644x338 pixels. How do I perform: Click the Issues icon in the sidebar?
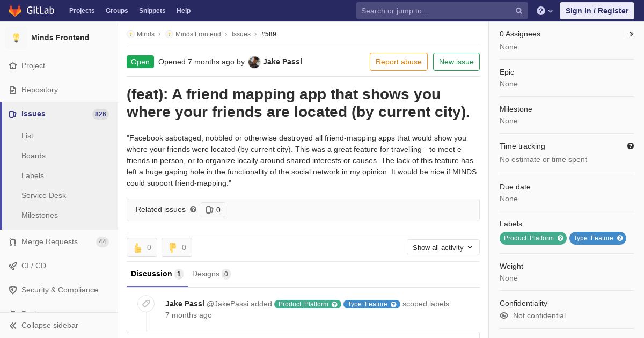tap(13, 114)
